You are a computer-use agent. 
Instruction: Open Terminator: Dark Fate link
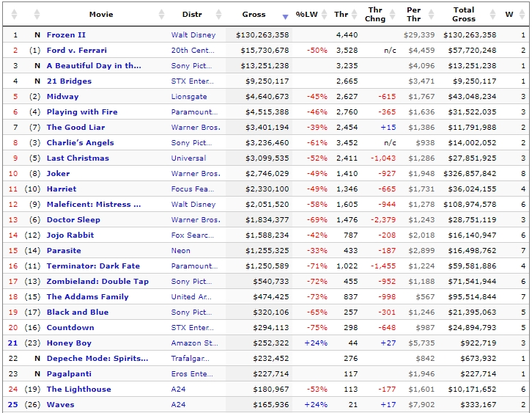(93, 266)
